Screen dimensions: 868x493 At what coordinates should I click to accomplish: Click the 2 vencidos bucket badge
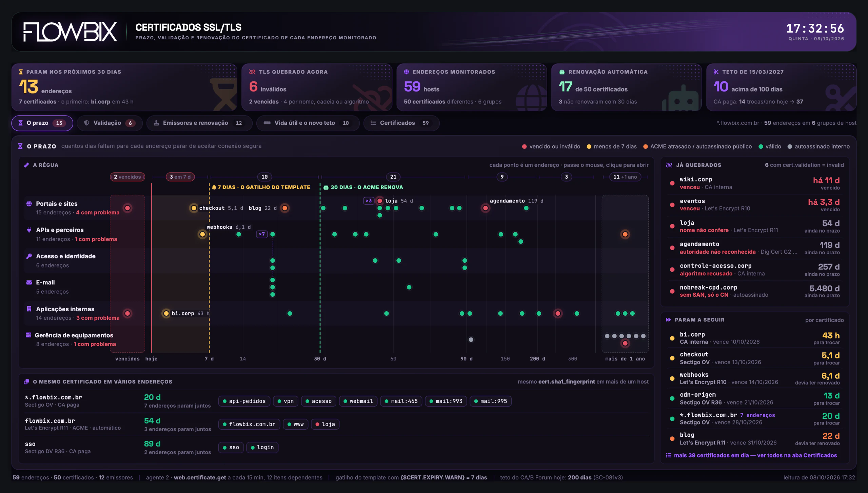(127, 177)
